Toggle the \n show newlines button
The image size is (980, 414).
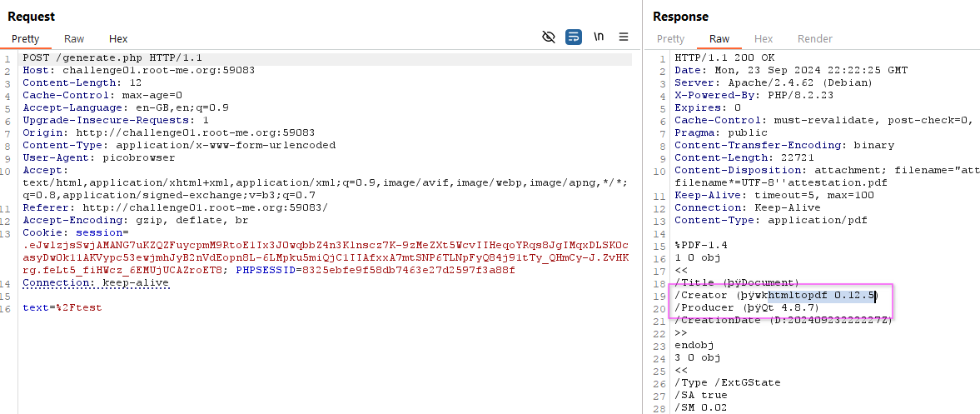(599, 37)
